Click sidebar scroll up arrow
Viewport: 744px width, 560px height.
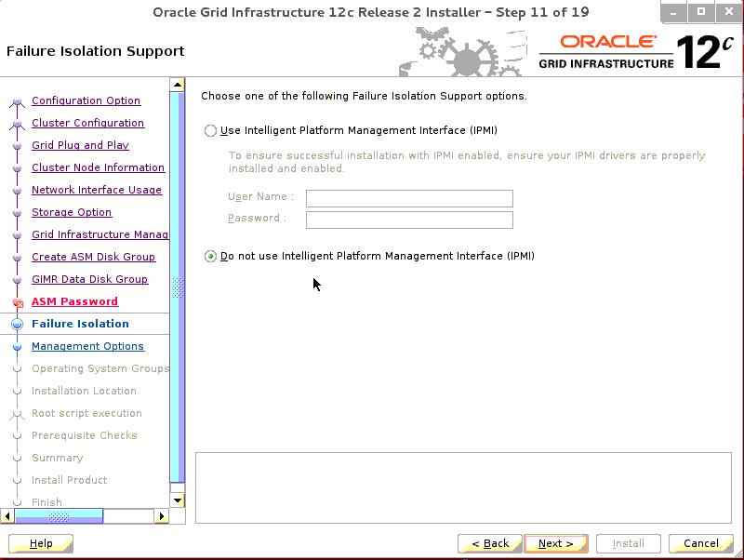click(178, 85)
